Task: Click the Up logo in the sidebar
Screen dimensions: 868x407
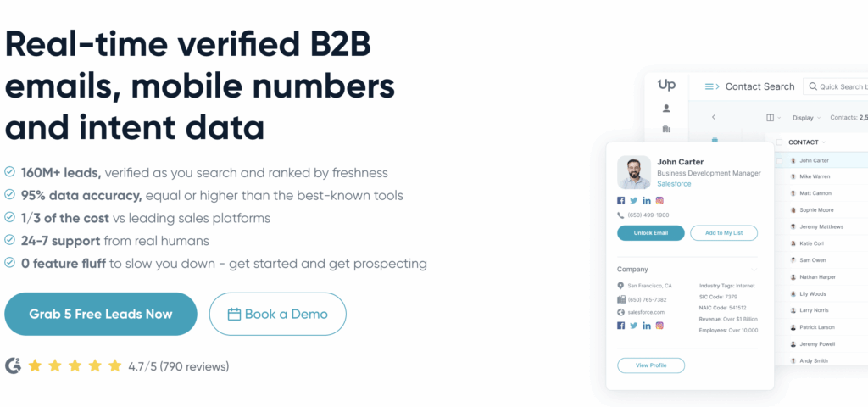Action: [666, 86]
